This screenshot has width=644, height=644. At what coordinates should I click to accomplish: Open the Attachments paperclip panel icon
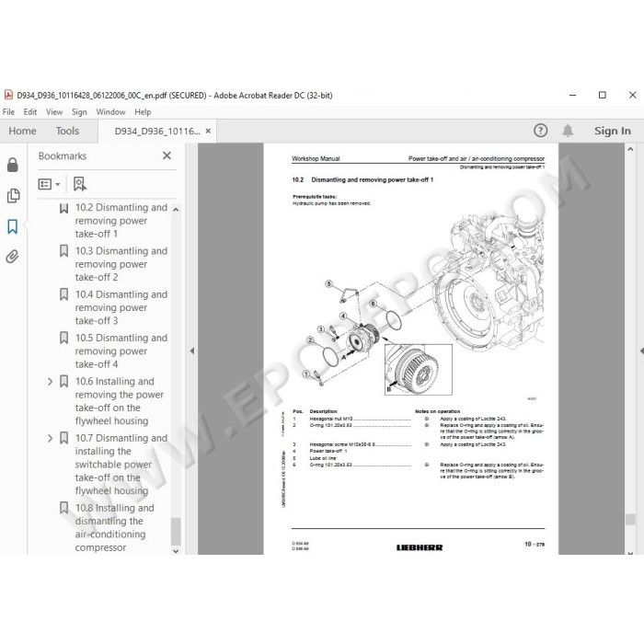click(x=13, y=257)
